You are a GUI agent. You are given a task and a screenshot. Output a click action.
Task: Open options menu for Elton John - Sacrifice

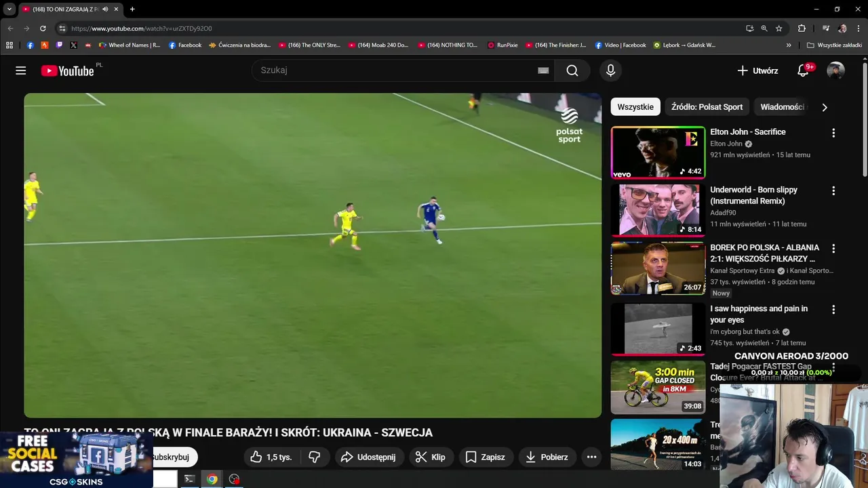(833, 133)
